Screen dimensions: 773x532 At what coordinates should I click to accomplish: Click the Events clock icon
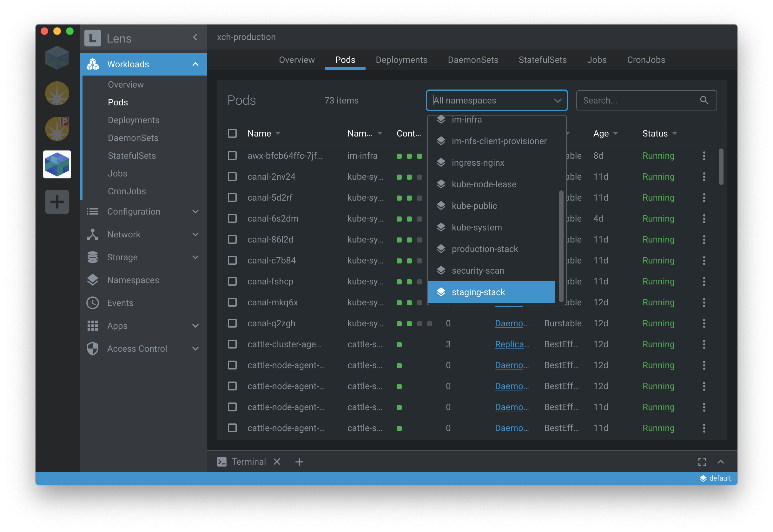pos(93,303)
